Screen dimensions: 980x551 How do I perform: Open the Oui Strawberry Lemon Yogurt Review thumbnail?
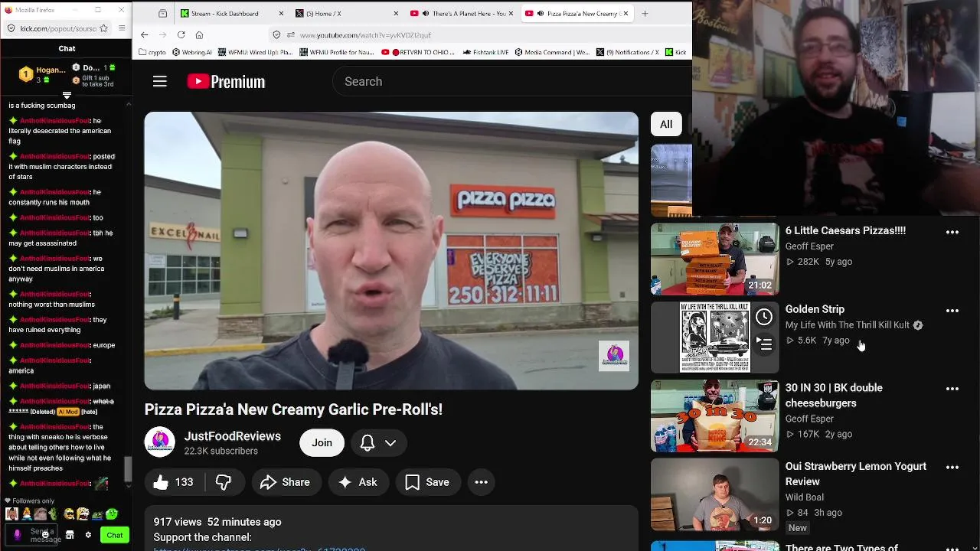coord(715,494)
